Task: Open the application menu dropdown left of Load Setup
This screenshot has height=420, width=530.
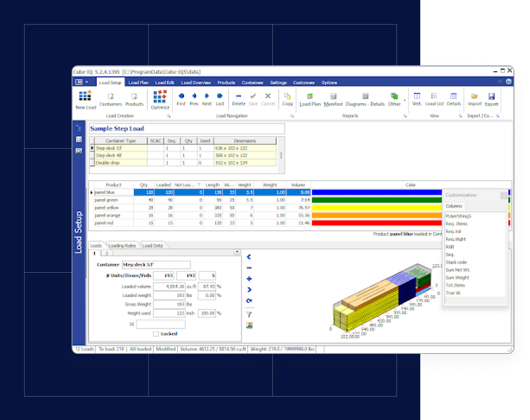Action: pos(81,82)
